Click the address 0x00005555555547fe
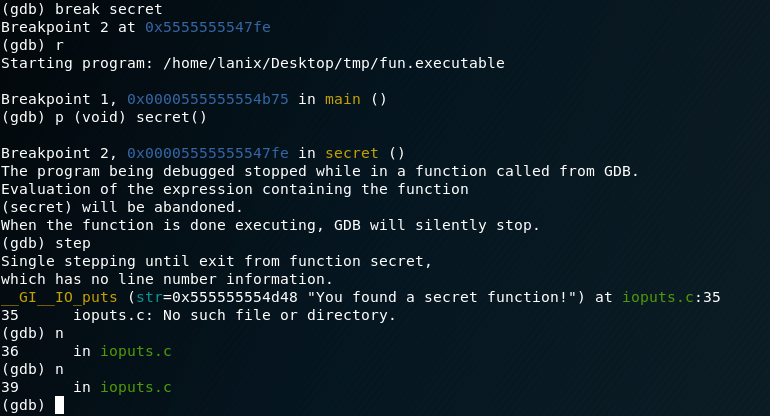This screenshot has width=770, height=416. pyautogui.click(x=208, y=153)
